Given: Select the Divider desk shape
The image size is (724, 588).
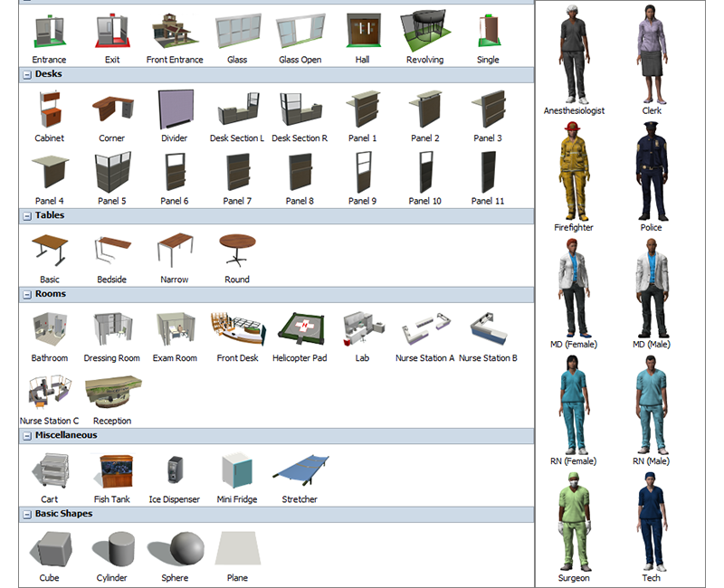Looking at the screenshot, I should pyautogui.click(x=175, y=109).
